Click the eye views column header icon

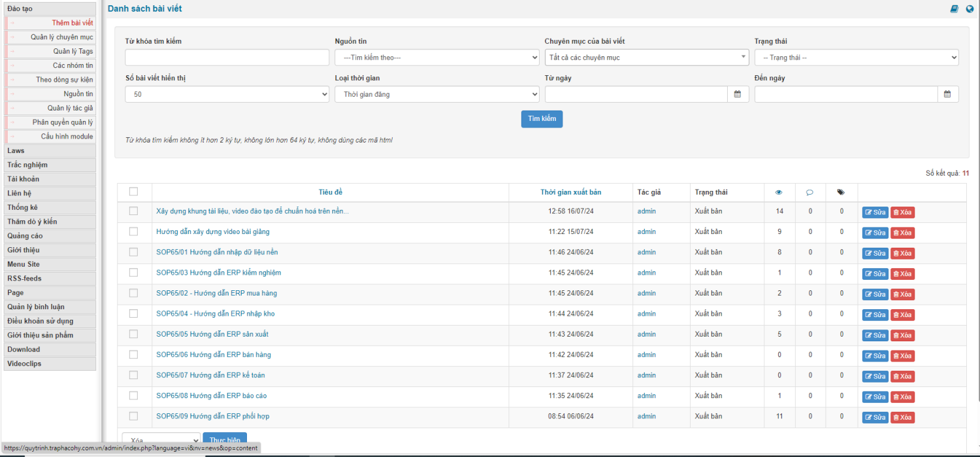778,192
